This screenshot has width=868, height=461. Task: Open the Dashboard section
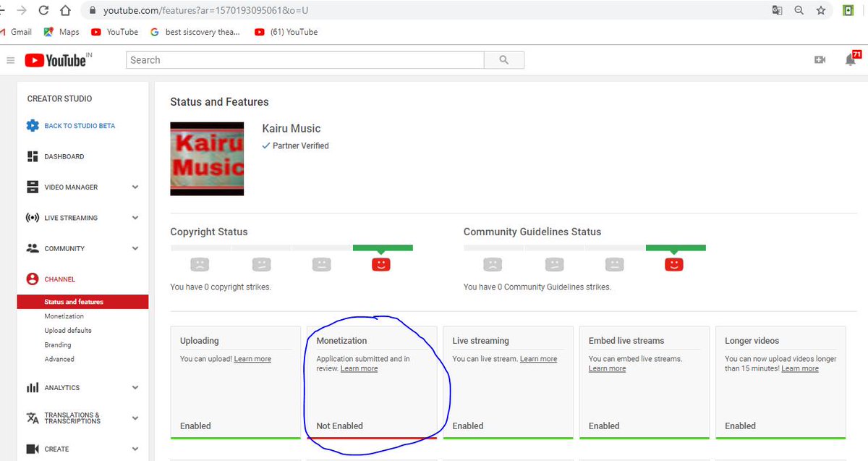[x=64, y=156]
